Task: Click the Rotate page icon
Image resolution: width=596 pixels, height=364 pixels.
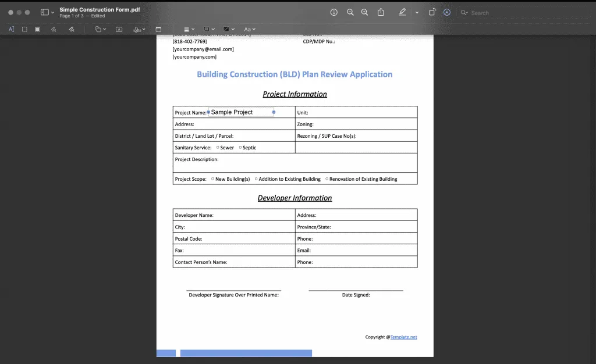Action: [432, 12]
